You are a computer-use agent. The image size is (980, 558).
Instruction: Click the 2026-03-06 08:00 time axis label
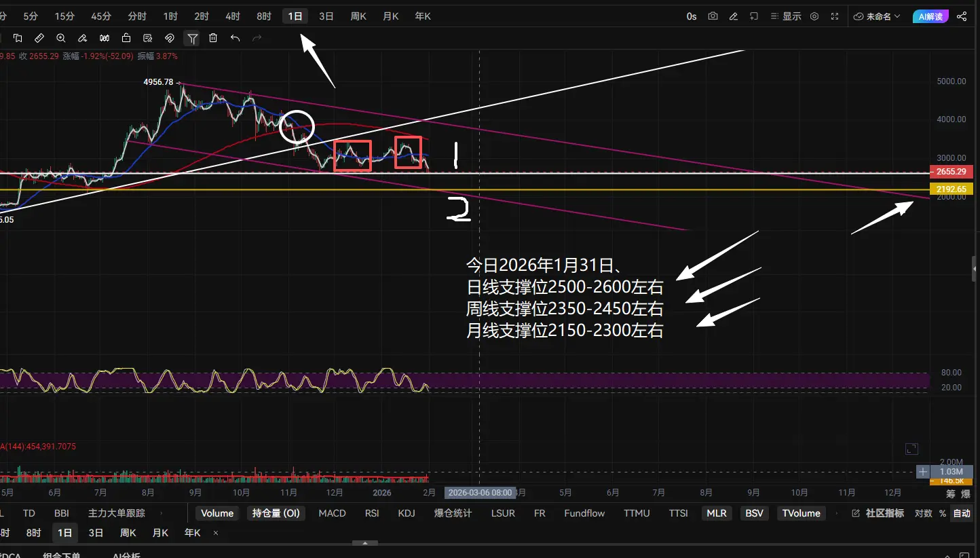coord(480,493)
